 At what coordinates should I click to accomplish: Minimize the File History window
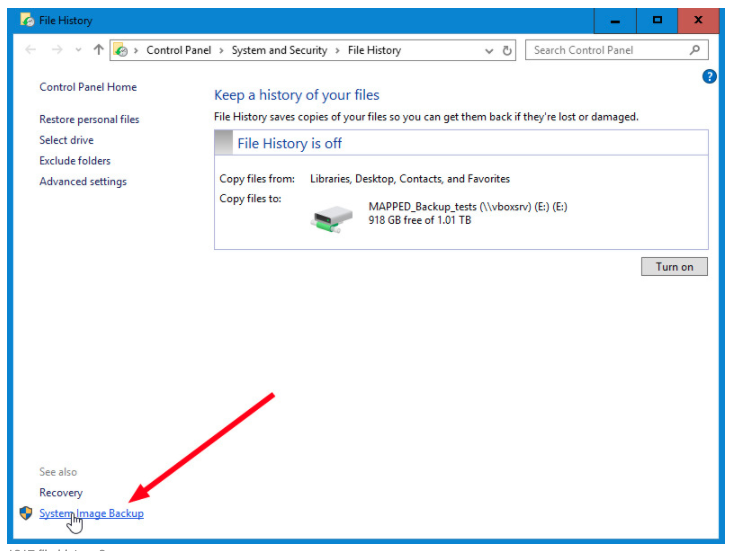(615, 21)
